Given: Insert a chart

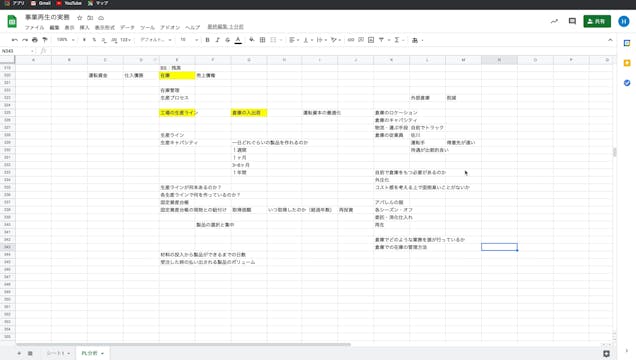Looking at the screenshot, I should coord(371,40).
